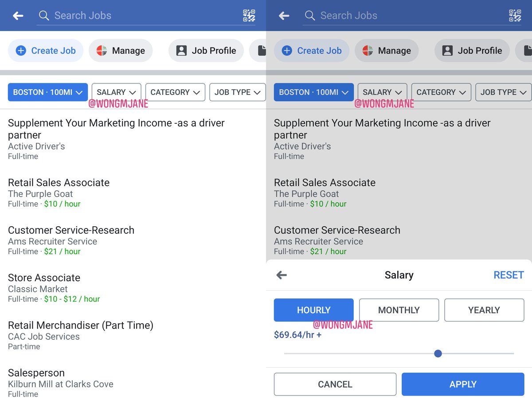Toggle the Hourly pay period on
The image size is (532, 401).
click(x=313, y=310)
